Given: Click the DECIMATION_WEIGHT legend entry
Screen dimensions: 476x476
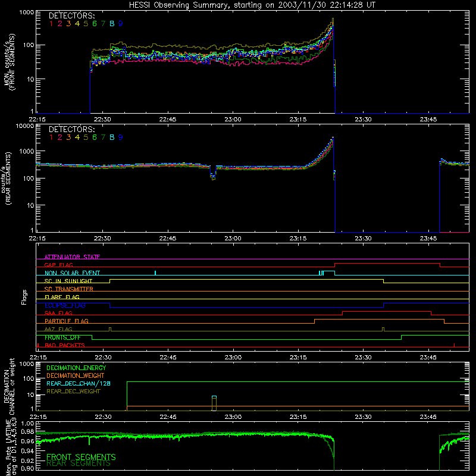Looking at the screenshot, I should [x=76, y=375].
